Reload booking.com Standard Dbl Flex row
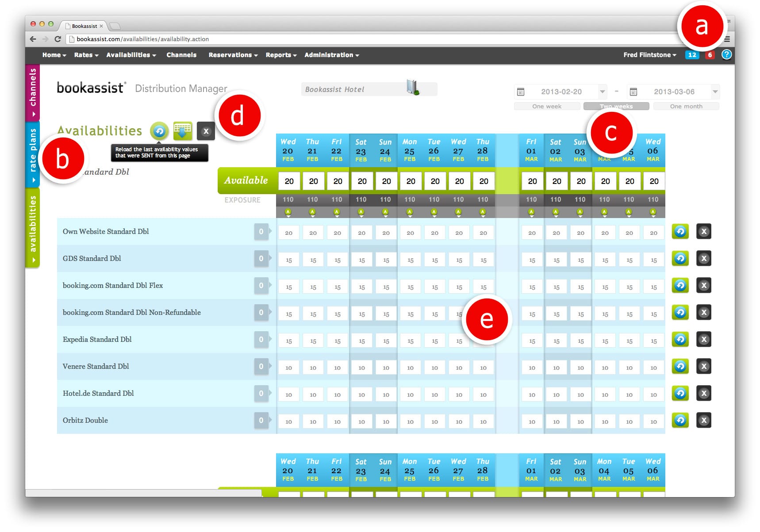Screen dimensions: 760x532 pyautogui.click(x=680, y=285)
